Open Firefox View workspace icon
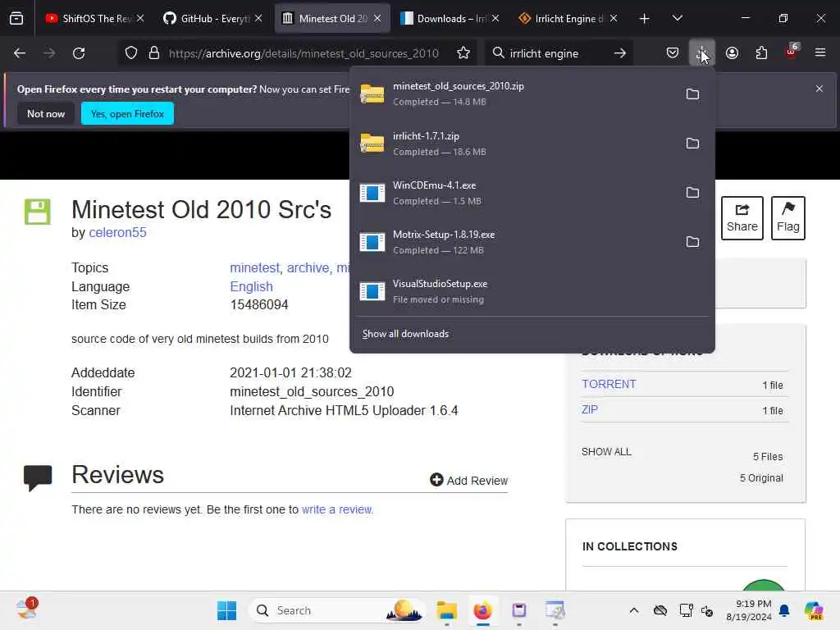840x630 pixels. (16, 19)
